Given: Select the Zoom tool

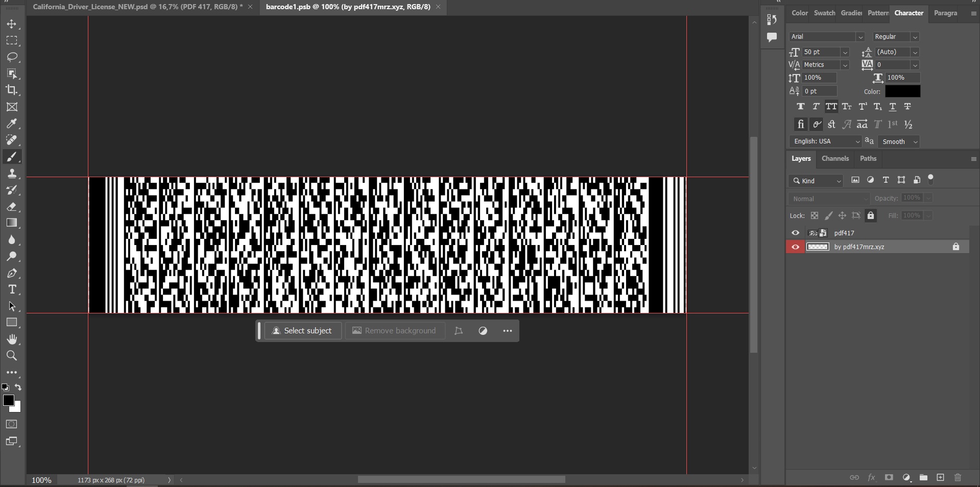Looking at the screenshot, I should [12, 356].
